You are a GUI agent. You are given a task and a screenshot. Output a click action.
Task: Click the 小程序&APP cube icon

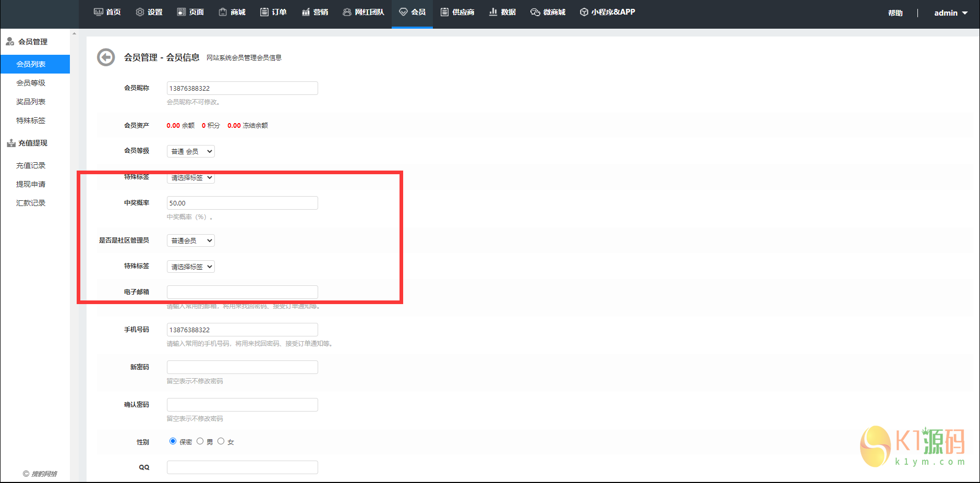coord(584,12)
